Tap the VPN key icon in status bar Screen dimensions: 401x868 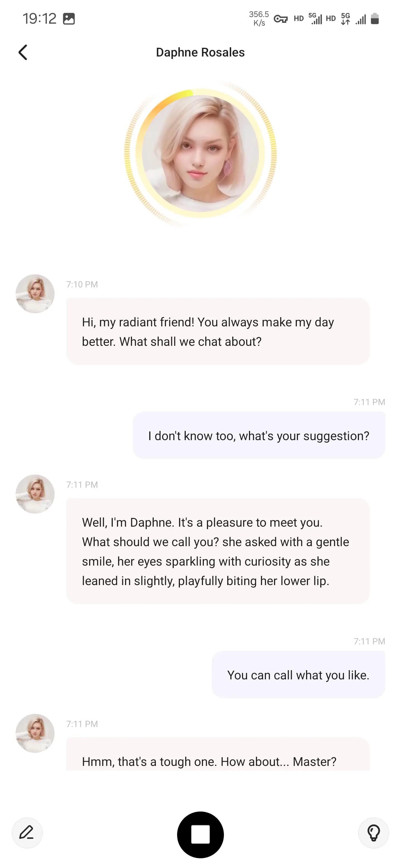coord(281,19)
